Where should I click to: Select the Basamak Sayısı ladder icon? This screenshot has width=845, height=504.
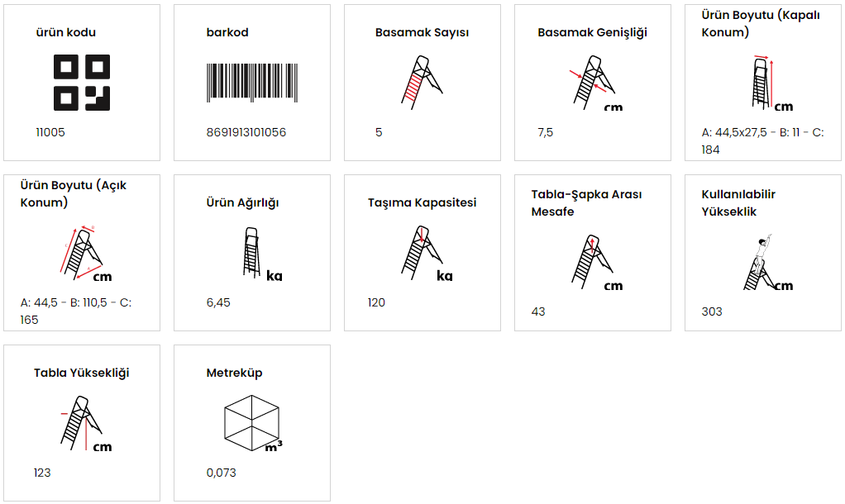coord(422,83)
